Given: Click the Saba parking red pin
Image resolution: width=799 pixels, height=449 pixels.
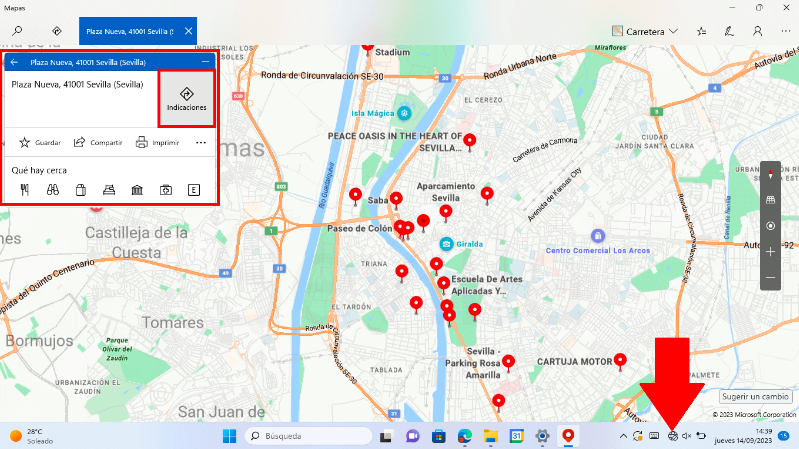Looking at the screenshot, I should coord(396,199).
